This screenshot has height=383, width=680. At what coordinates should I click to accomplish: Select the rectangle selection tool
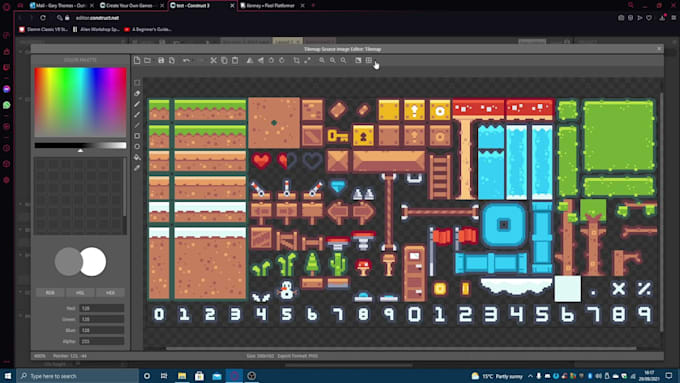(137, 82)
